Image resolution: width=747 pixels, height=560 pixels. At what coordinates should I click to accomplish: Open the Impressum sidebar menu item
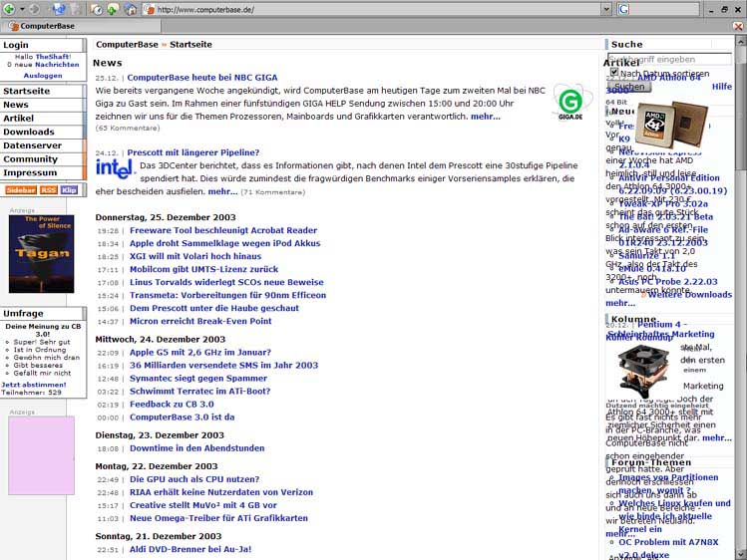click(43, 172)
